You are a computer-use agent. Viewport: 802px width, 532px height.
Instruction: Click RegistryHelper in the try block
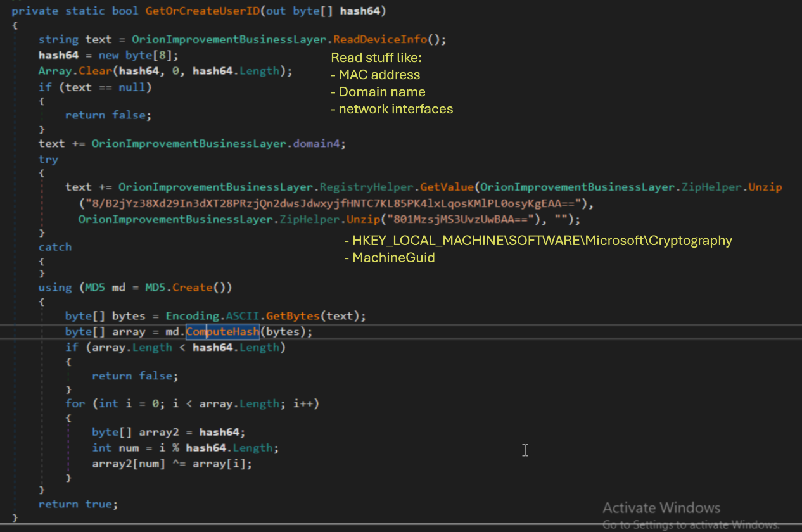[363, 187]
